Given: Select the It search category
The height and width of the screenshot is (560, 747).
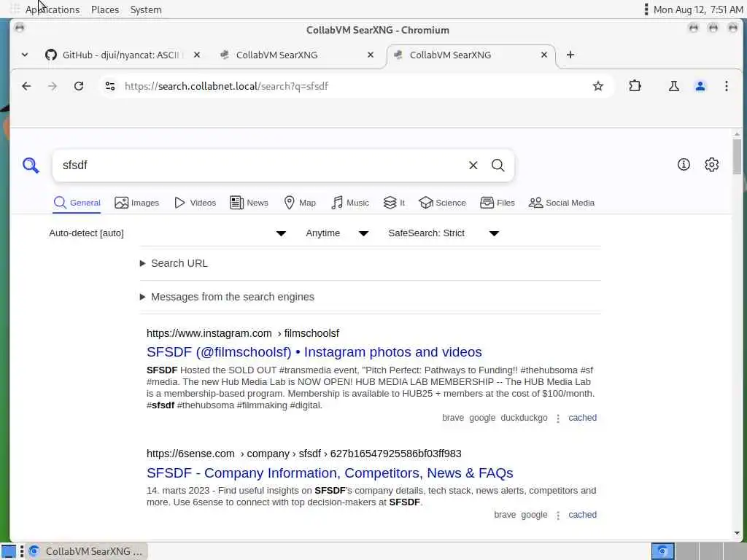Looking at the screenshot, I should point(394,203).
